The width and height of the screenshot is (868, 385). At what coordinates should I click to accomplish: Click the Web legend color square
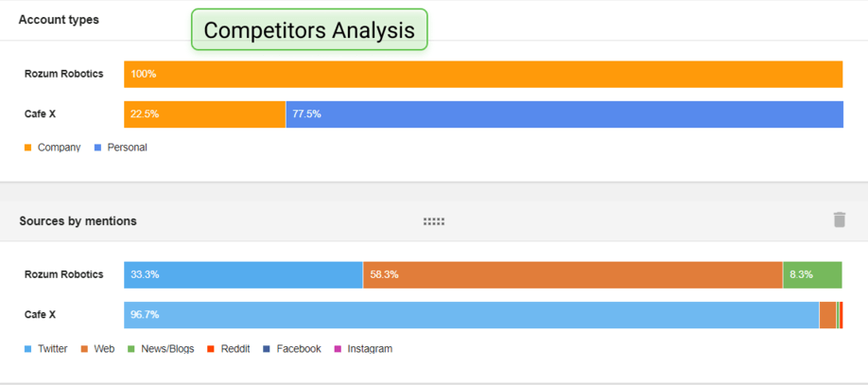click(x=84, y=349)
